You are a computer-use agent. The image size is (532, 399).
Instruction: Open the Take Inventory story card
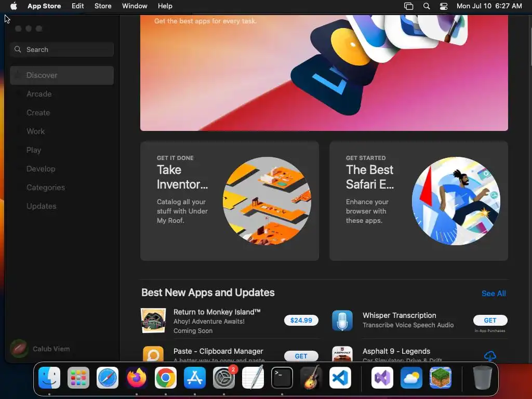tap(229, 201)
